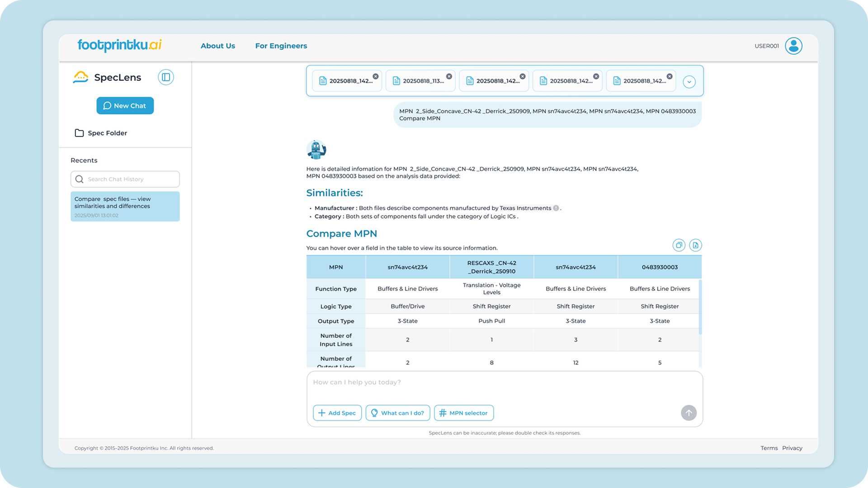Click the MPN column header cell
This screenshot has height=488, width=868.
pyautogui.click(x=336, y=267)
